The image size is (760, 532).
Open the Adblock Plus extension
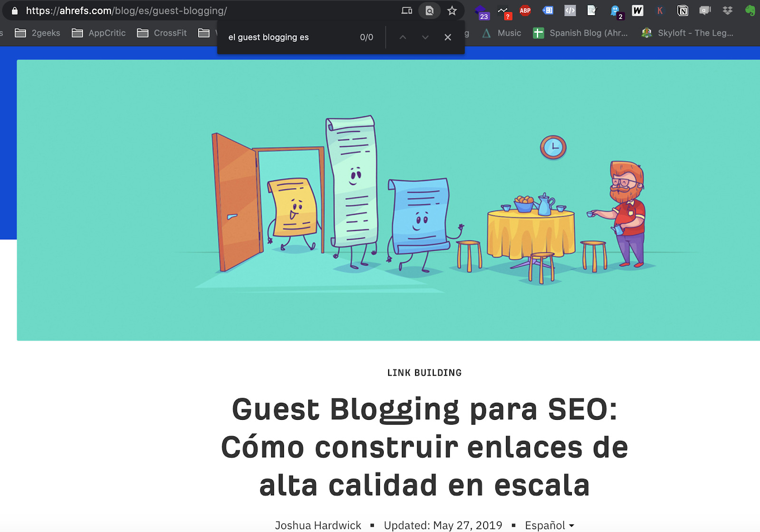click(525, 10)
